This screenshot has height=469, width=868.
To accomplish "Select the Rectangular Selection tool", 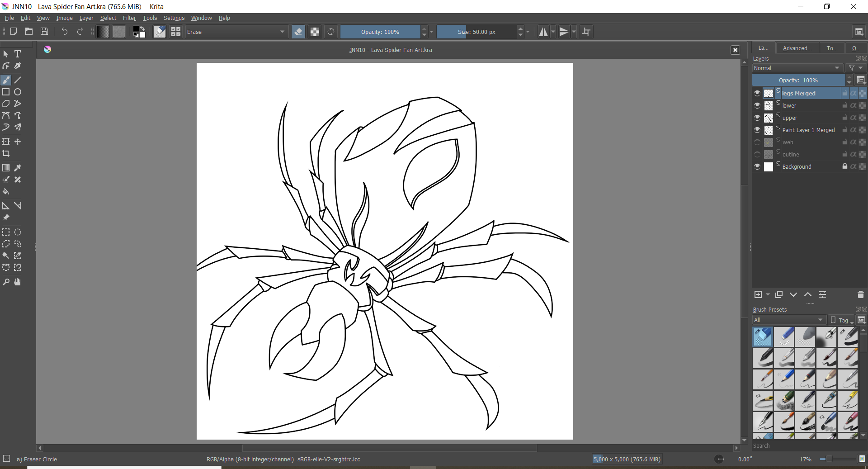I will (6, 232).
